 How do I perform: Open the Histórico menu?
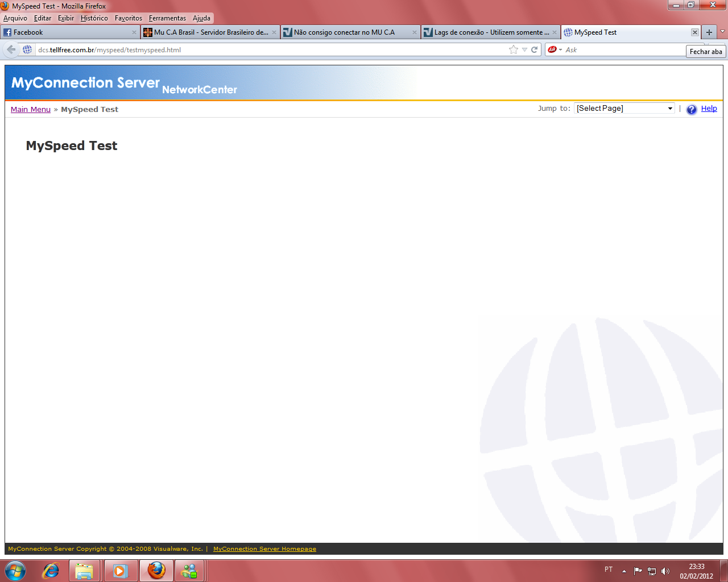click(94, 18)
